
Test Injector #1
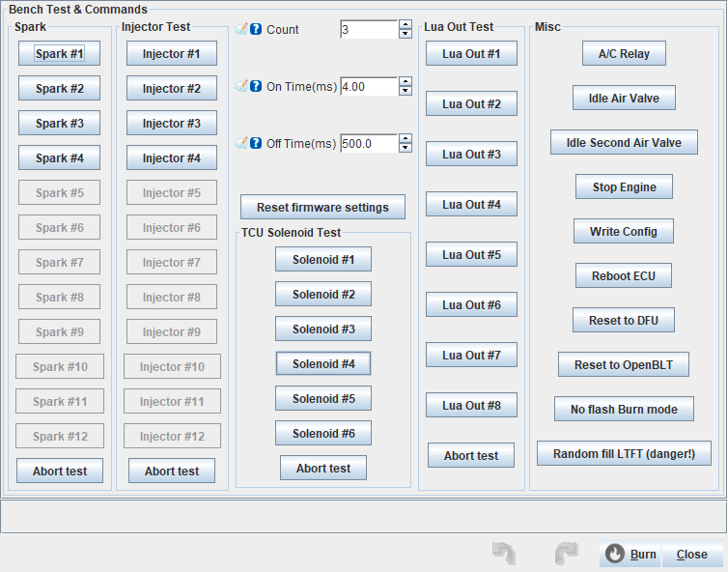click(x=172, y=53)
